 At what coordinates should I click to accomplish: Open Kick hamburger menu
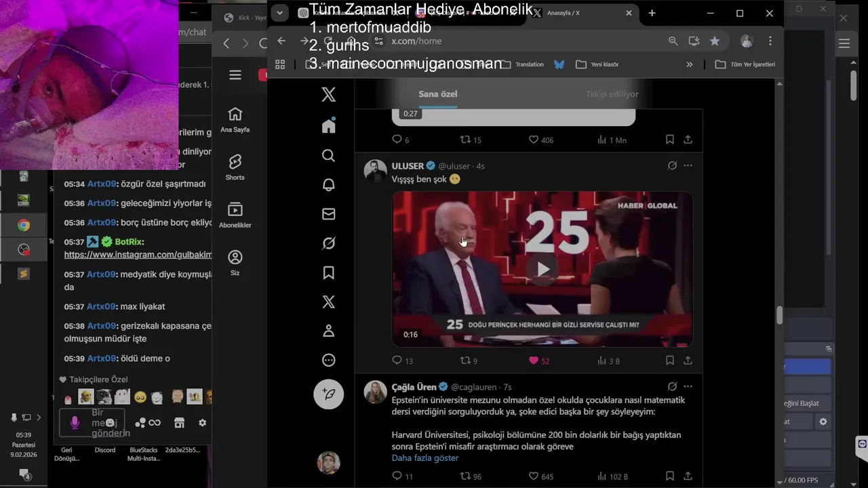pos(235,75)
